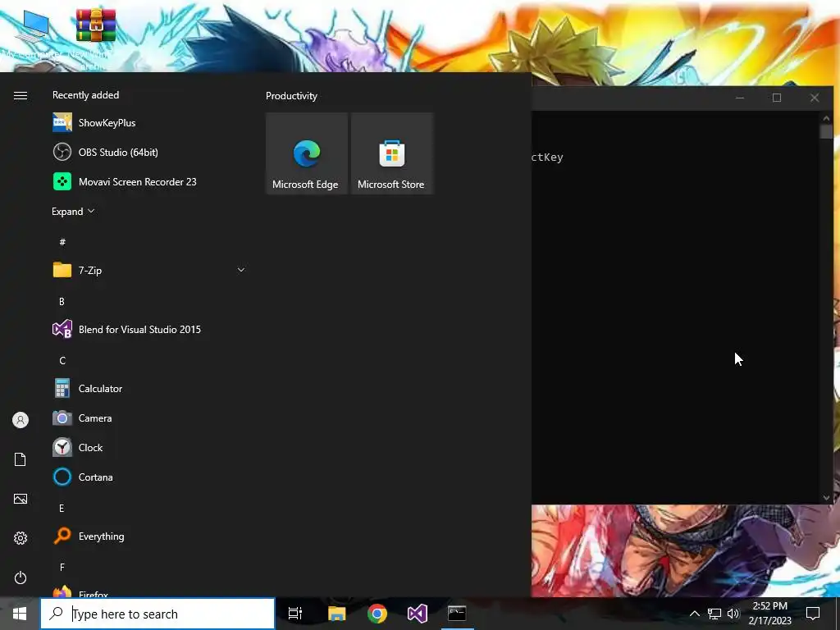Open Task View on taskbar
840x630 pixels.
295,614
